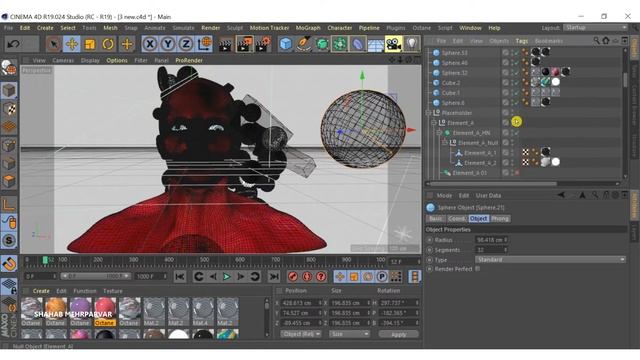The width and height of the screenshot is (640, 360).
Task: Select the highlighted red Octane material
Action: (104, 311)
